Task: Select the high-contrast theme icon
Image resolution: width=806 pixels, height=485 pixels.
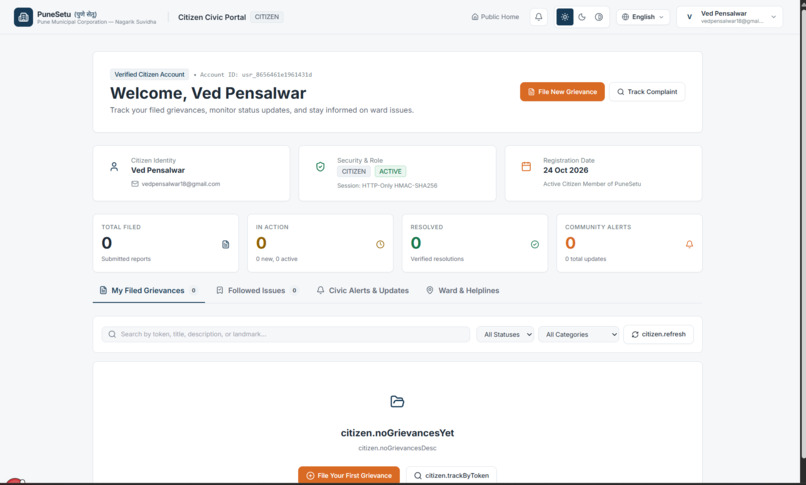Action: click(599, 17)
